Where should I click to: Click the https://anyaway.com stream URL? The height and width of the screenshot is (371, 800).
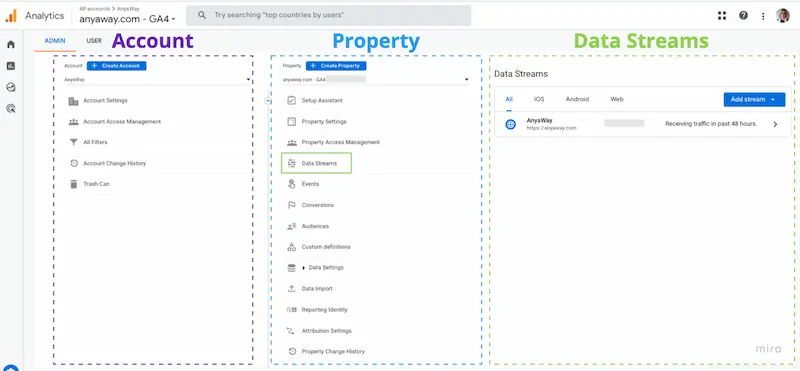552,128
